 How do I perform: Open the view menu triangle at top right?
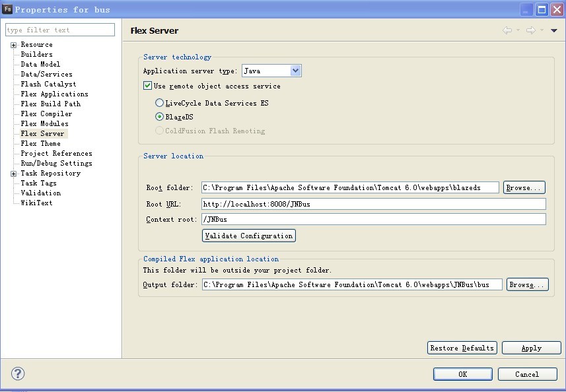point(553,30)
